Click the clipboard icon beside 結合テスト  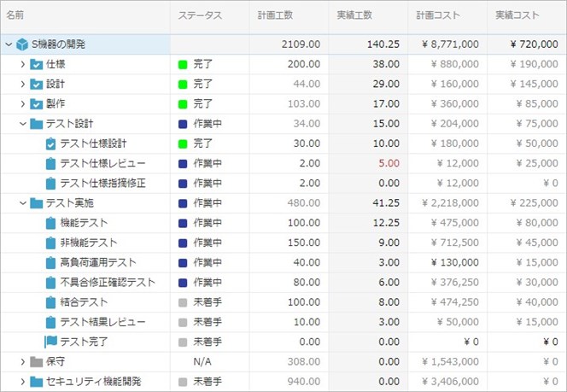pyautogui.click(x=50, y=302)
